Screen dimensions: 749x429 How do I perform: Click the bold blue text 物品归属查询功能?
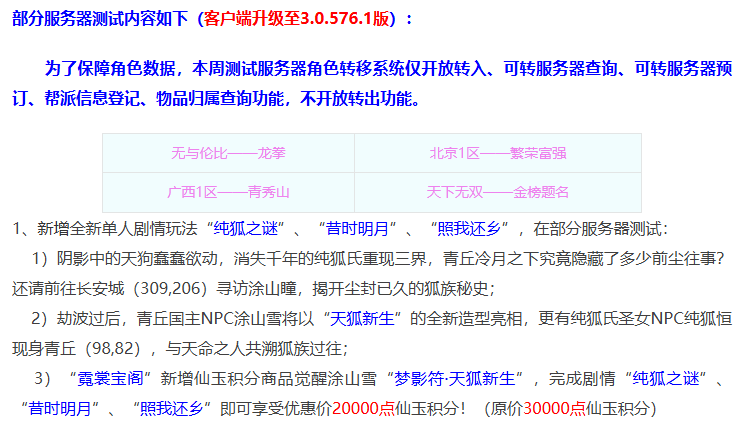pyautogui.click(x=220, y=99)
